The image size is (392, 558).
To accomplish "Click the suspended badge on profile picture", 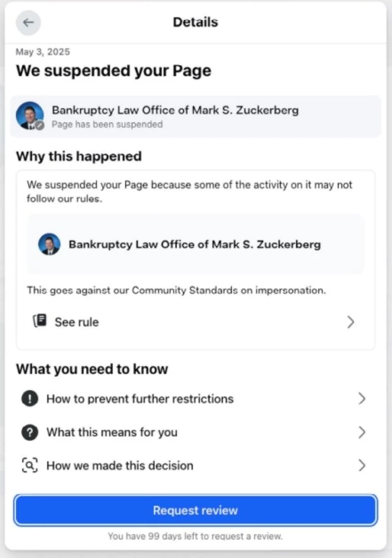I will [x=40, y=126].
